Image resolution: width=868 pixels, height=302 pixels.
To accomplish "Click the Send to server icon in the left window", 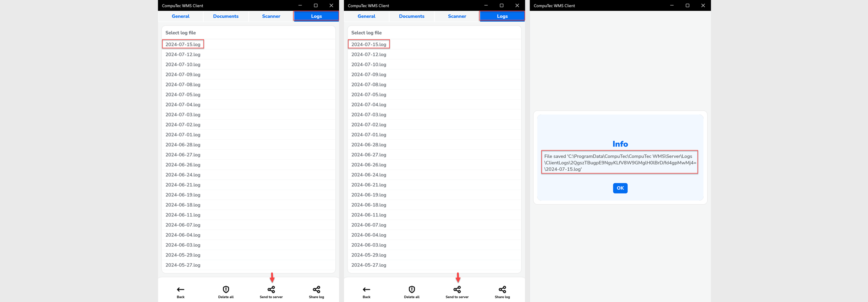I will click(271, 290).
